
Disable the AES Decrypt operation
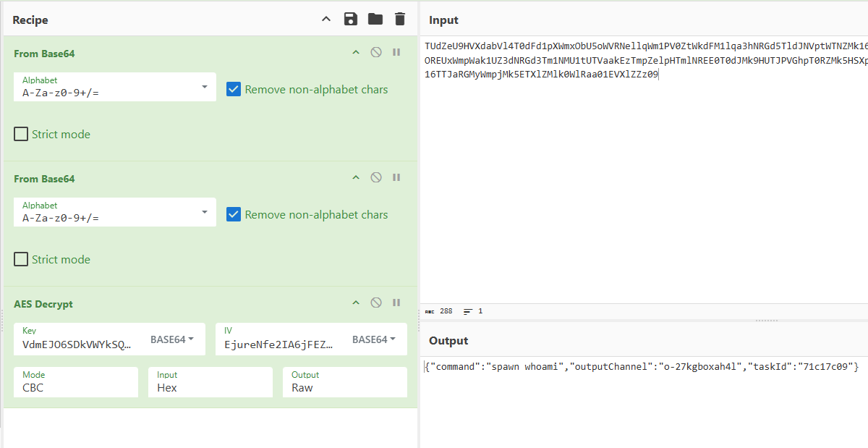(376, 303)
